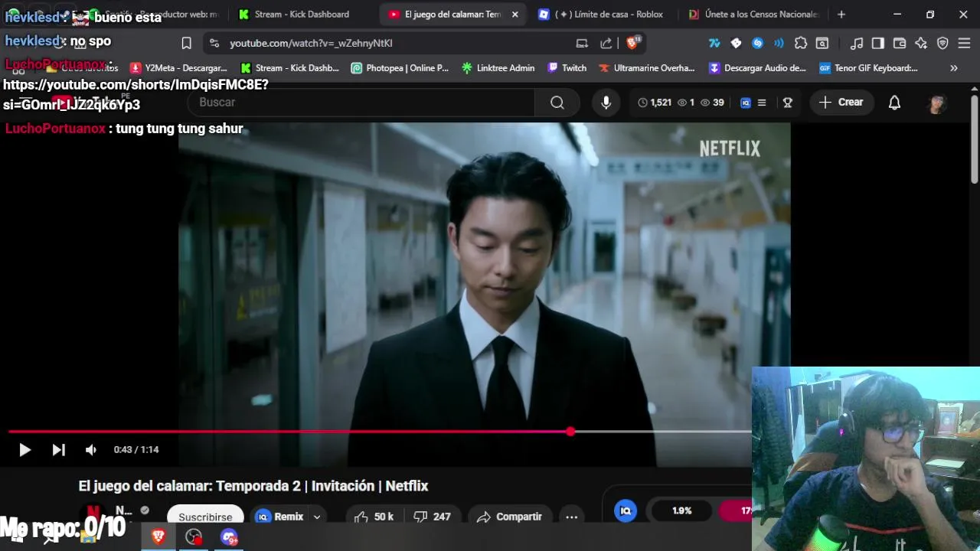Image resolution: width=980 pixels, height=551 pixels.
Task: Click the Buscar search field
Action: tap(360, 103)
